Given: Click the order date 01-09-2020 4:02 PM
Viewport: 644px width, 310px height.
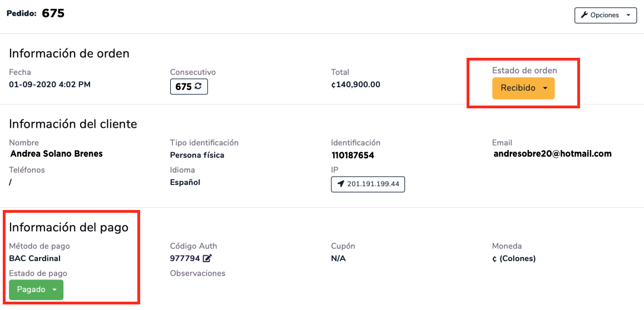Looking at the screenshot, I should pos(49,84).
